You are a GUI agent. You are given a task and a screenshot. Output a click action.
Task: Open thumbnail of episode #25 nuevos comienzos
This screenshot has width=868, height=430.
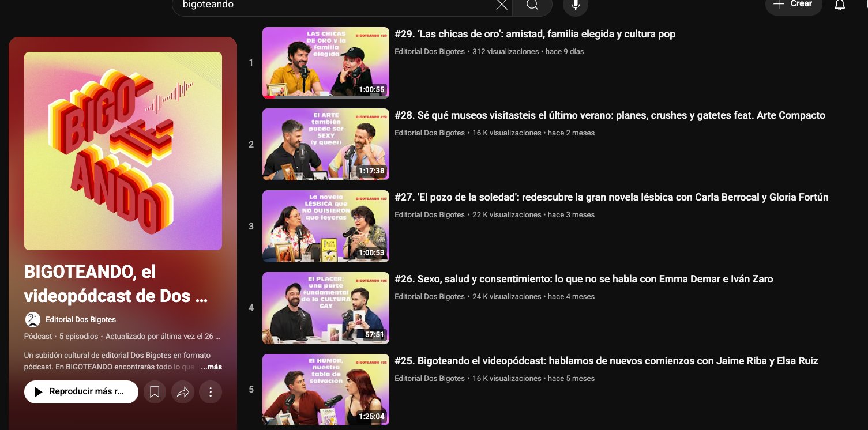click(326, 390)
